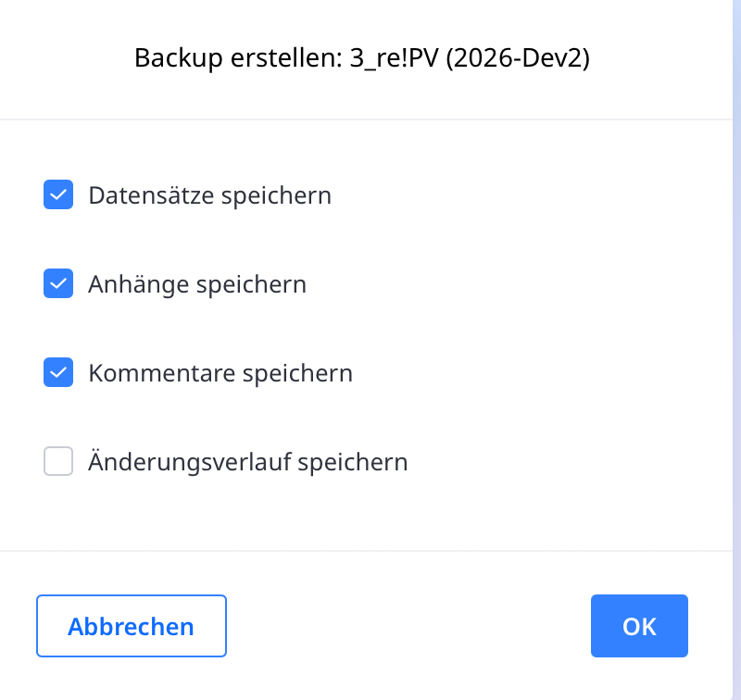Screen dimensions: 741x700
Task: Disable the Kommentare speichern checkbox
Action: (58, 373)
